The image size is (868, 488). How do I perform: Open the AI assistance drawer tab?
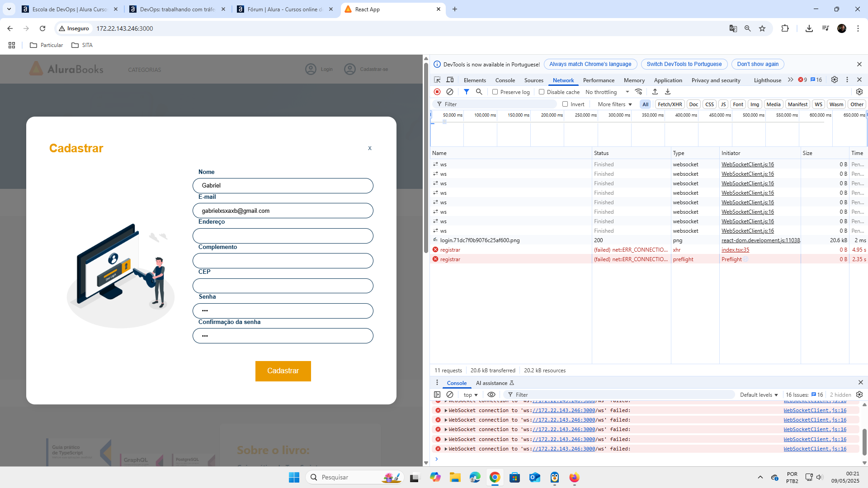tap(495, 383)
